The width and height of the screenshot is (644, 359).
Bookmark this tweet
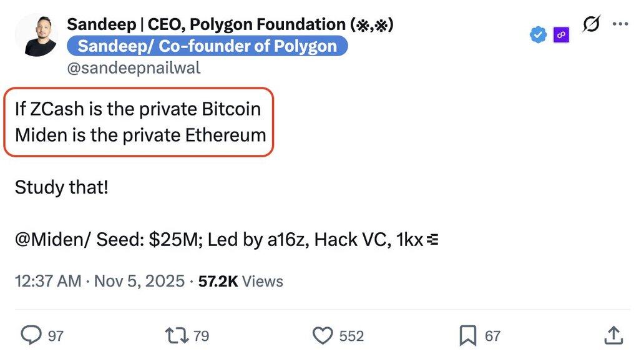click(467, 335)
